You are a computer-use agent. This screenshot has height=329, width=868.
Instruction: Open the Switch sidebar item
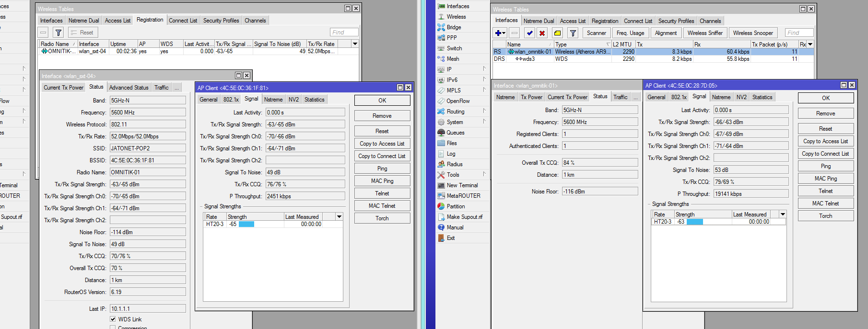pos(454,48)
